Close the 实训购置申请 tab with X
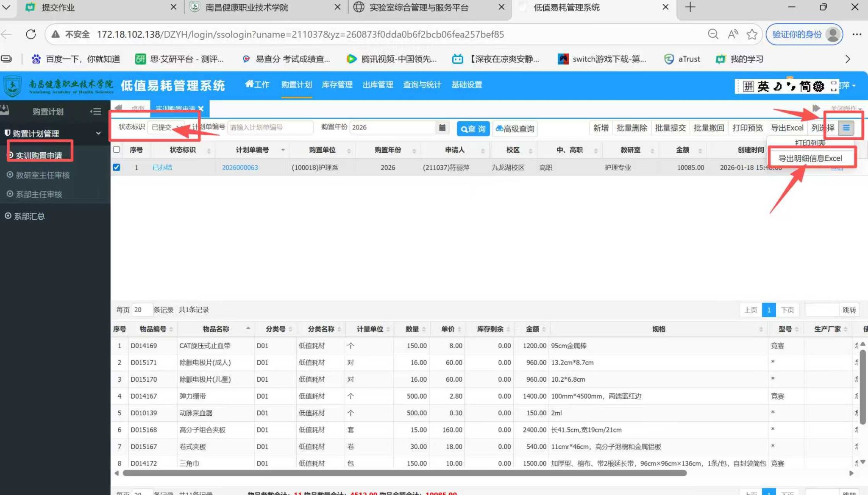The height and width of the screenshot is (495, 868). click(x=201, y=109)
